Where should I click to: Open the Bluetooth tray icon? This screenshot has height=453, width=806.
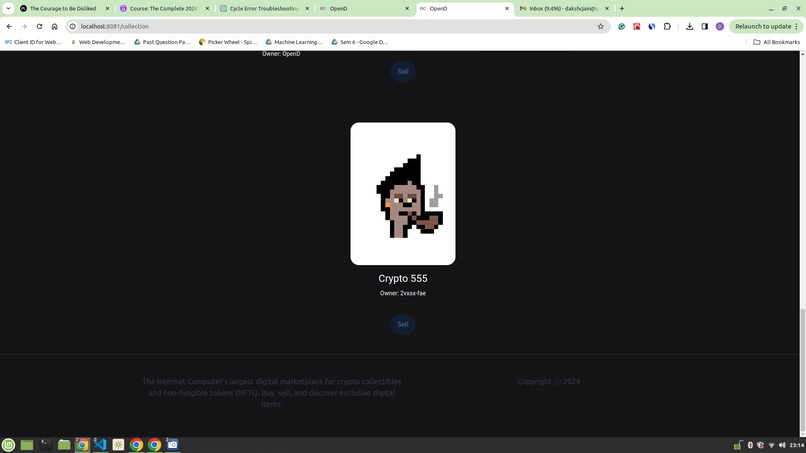click(x=750, y=445)
